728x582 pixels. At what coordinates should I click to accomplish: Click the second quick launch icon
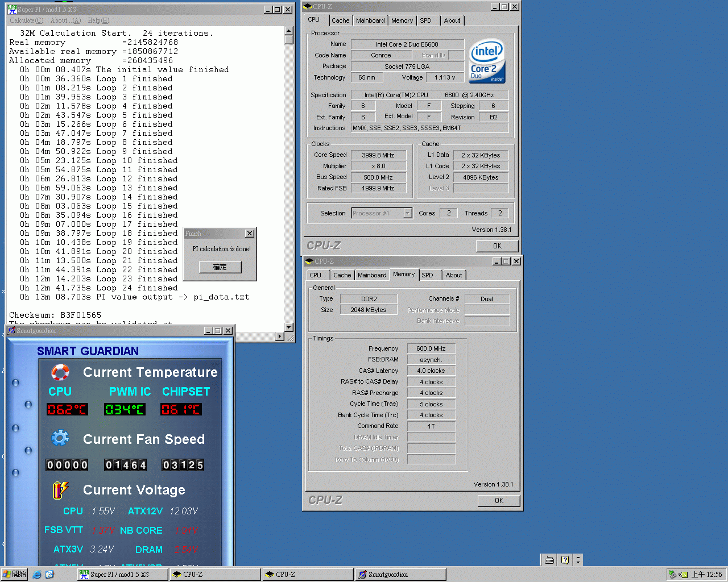tap(49, 575)
